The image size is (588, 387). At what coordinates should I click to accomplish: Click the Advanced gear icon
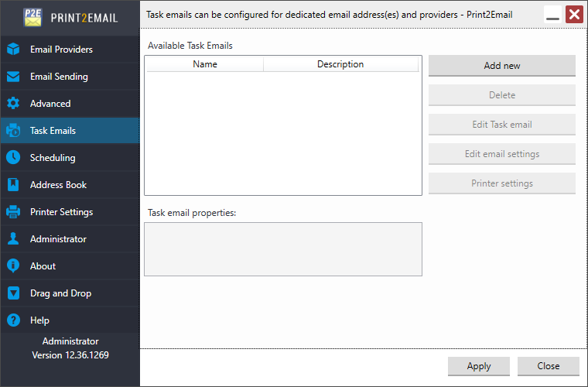(x=13, y=104)
